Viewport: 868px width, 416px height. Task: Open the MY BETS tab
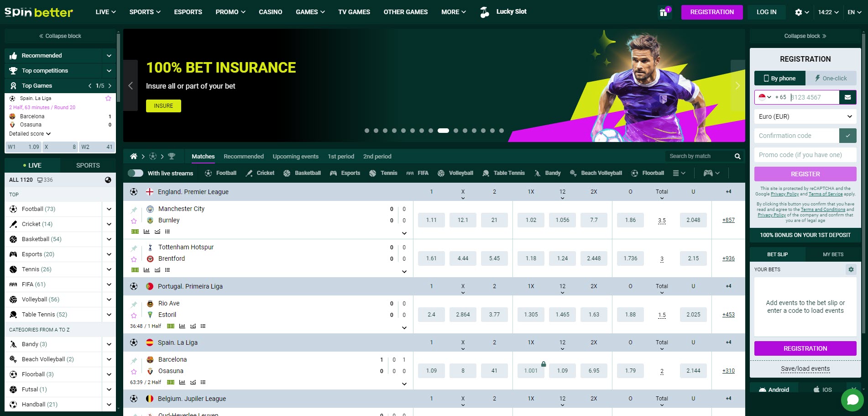833,254
